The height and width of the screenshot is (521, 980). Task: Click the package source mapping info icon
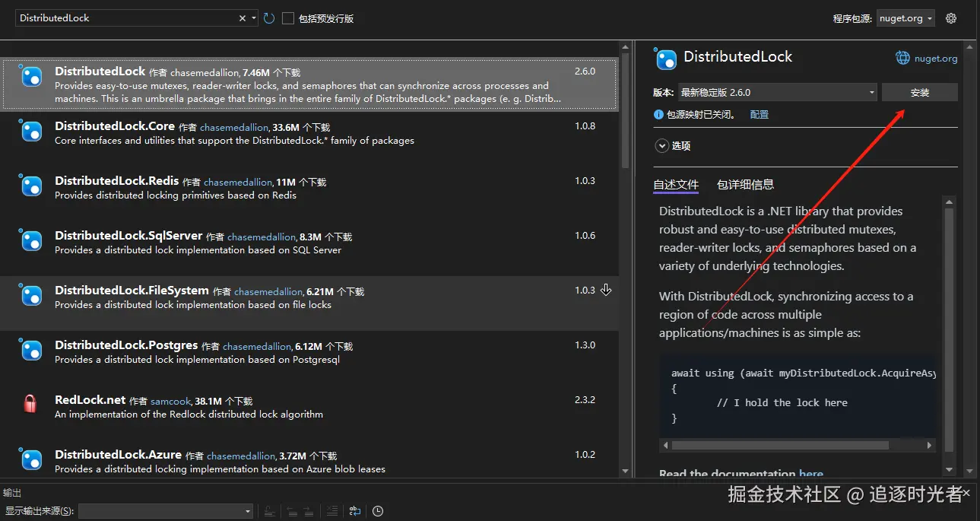(x=659, y=114)
